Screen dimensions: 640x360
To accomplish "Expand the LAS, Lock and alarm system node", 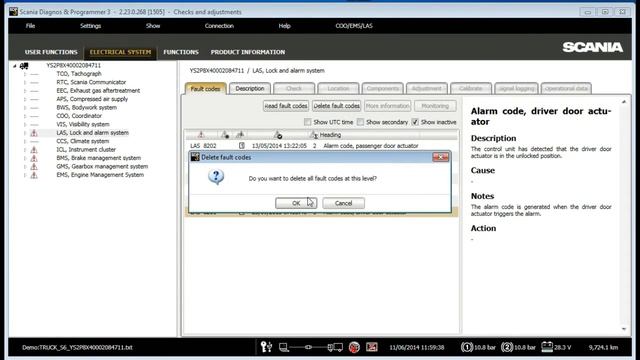I will (25, 133).
